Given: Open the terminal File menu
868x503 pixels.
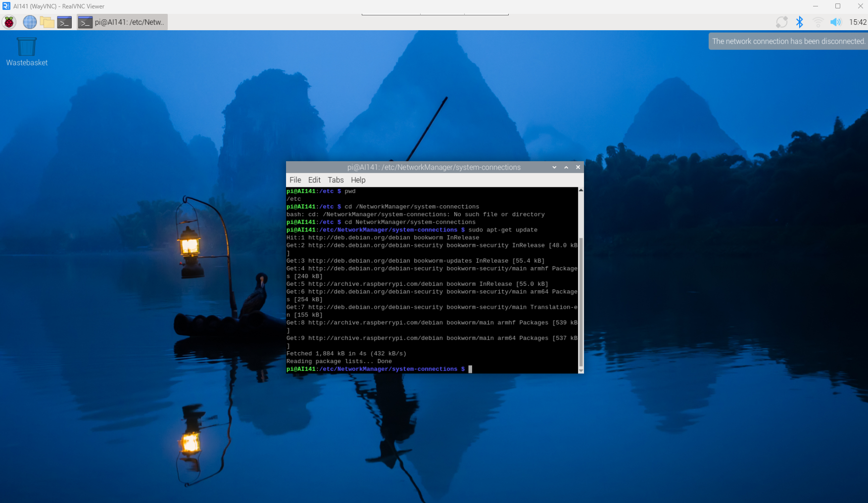Looking at the screenshot, I should [295, 180].
